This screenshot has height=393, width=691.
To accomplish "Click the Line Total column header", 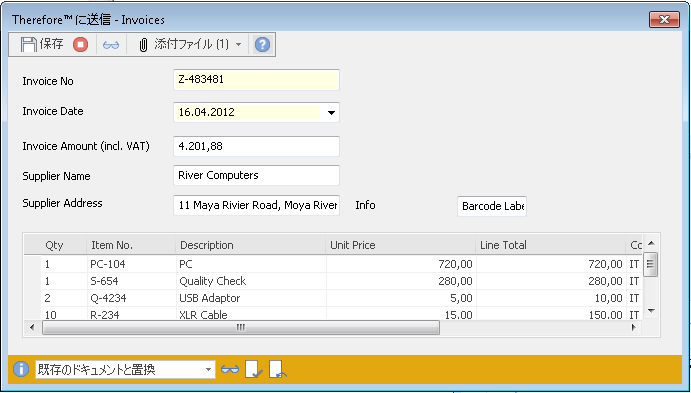I will click(550, 245).
